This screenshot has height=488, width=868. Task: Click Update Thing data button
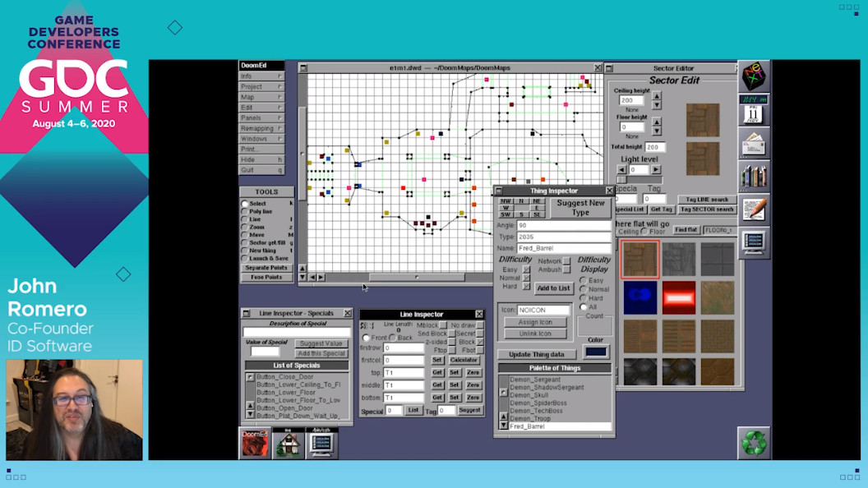pyautogui.click(x=537, y=355)
